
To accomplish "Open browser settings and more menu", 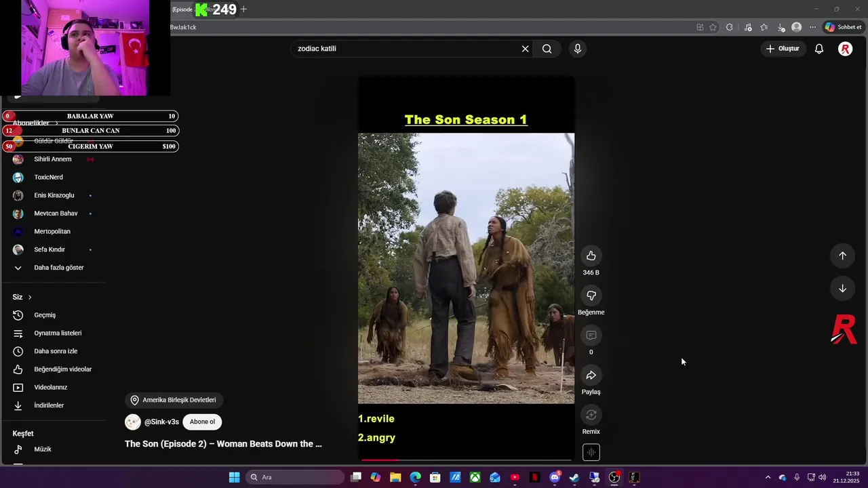I will [x=812, y=27].
